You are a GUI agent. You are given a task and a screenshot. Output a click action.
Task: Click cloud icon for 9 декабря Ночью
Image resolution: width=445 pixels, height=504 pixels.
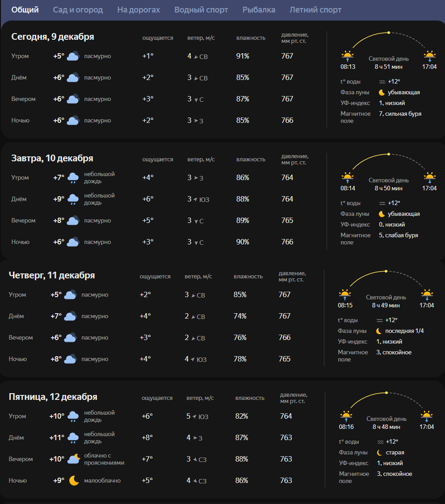(x=73, y=121)
